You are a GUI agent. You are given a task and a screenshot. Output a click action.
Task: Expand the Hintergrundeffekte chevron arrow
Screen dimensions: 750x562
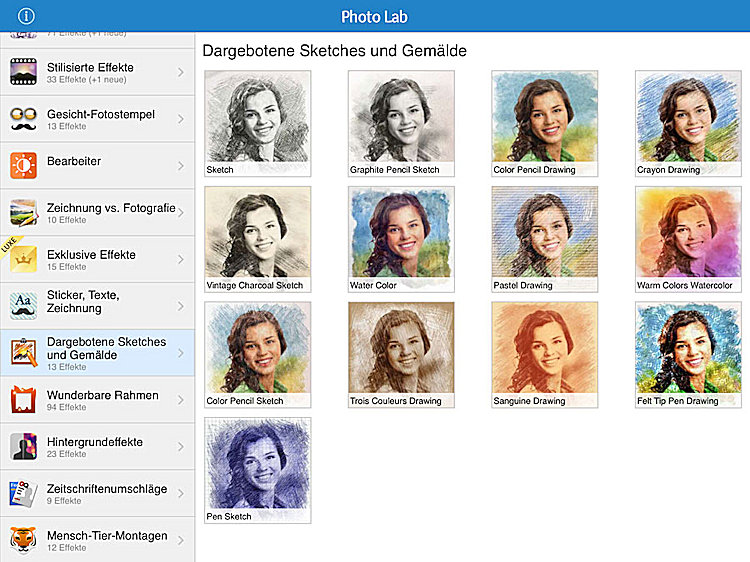pyautogui.click(x=181, y=447)
